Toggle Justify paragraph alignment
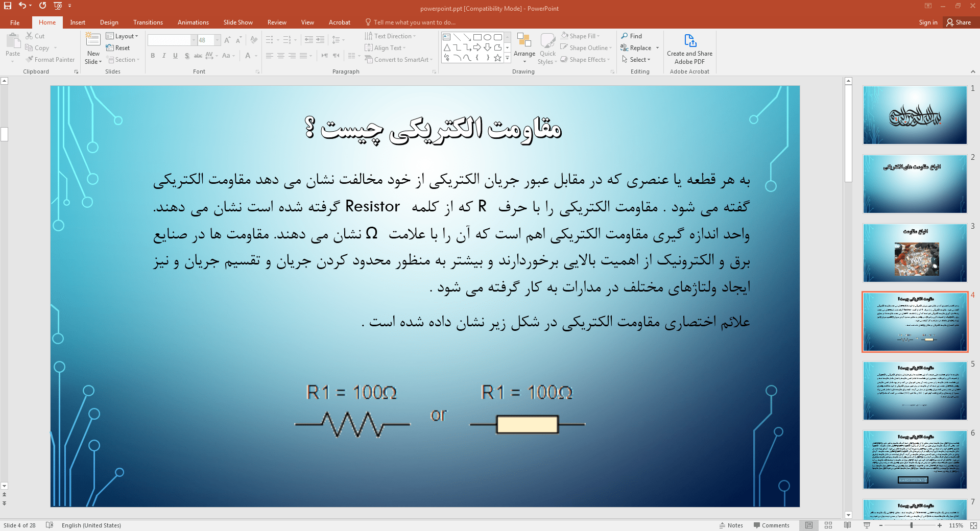 [x=303, y=56]
